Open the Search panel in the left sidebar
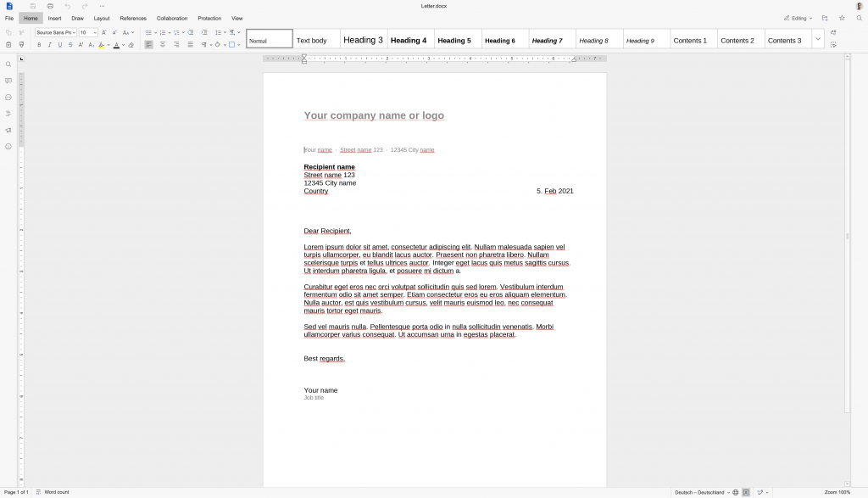Screen dimensions: 868x498 click(8, 63)
